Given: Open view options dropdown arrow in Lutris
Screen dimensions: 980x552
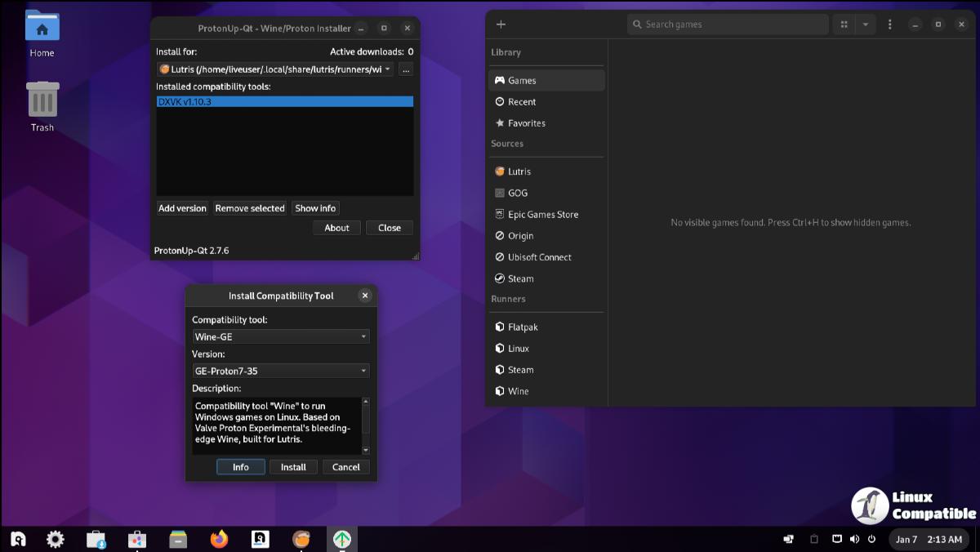Looking at the screenshot, I should pos(865,24).
